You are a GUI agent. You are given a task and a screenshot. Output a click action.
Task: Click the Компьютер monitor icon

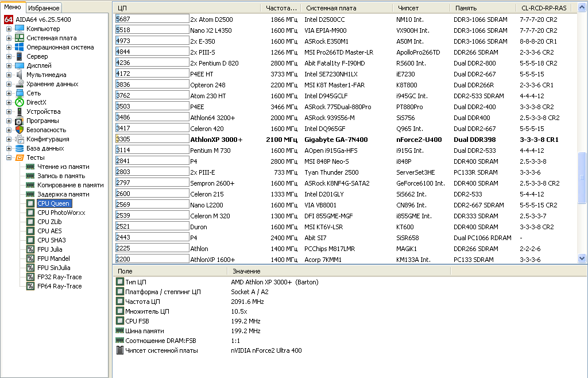coord(20,29)
